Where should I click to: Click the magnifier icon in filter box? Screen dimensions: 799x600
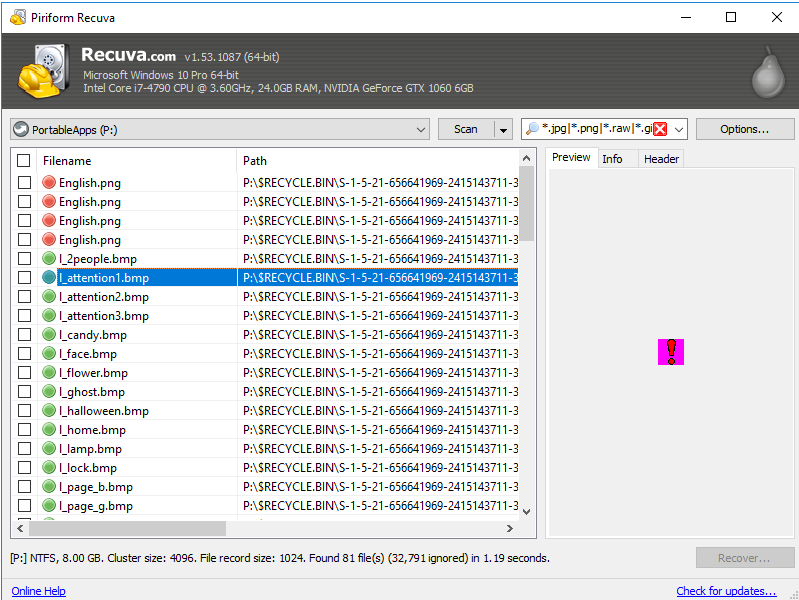[532, 129]
